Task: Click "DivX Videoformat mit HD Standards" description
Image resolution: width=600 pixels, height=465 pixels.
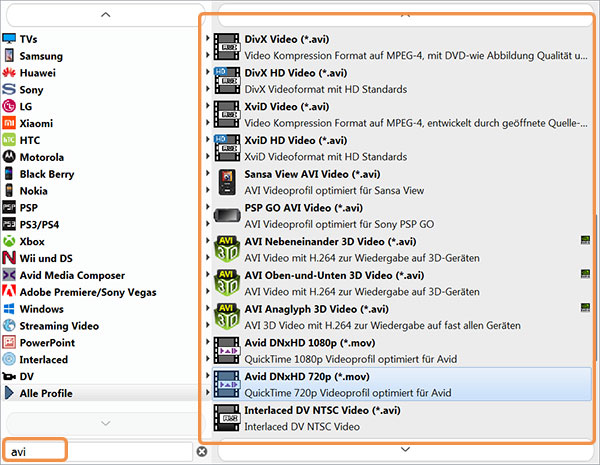Action: (x=326, y=89)
